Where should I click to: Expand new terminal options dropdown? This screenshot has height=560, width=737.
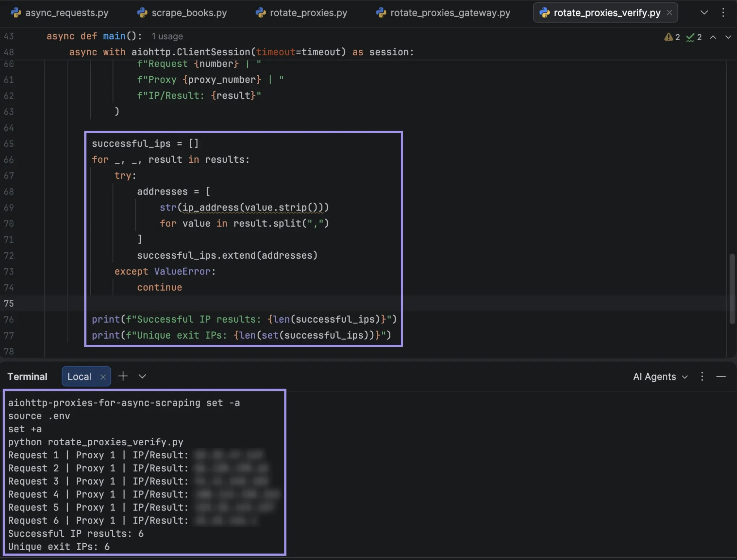point(142,376)
